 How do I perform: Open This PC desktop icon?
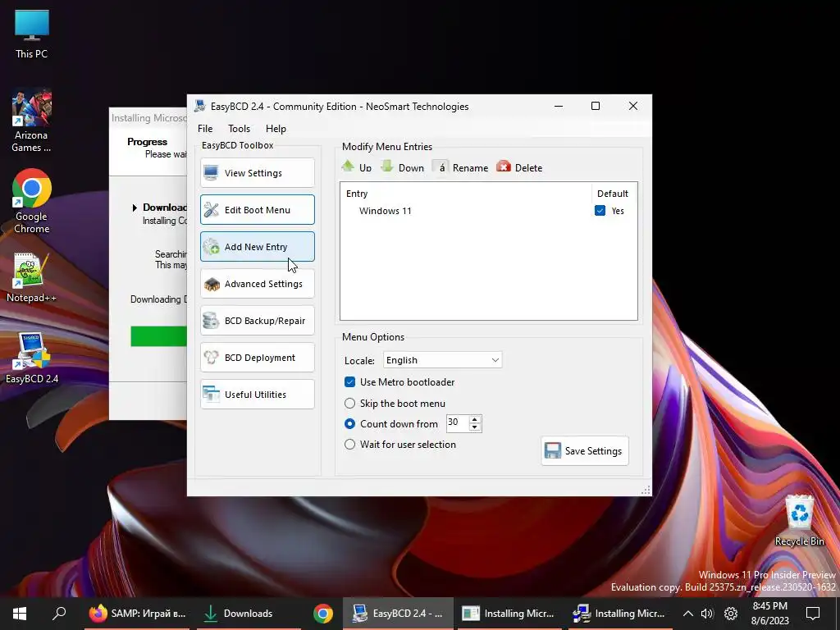tap(32, 33)
